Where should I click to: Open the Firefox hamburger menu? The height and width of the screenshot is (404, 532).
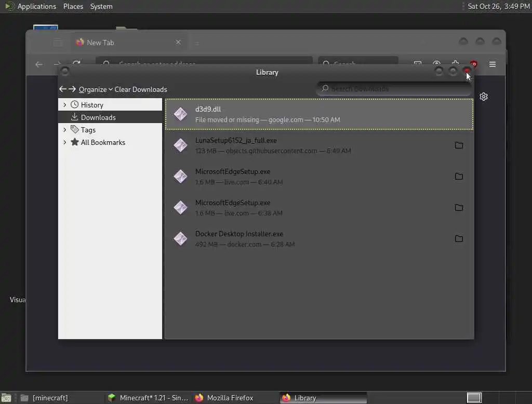pyautogui.click(x=493, y=64)
